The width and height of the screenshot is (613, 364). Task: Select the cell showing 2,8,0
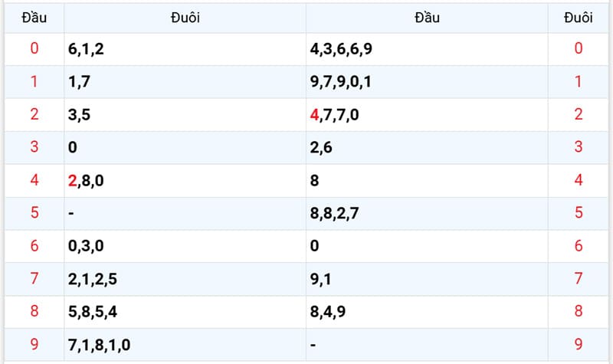[185, 181]
